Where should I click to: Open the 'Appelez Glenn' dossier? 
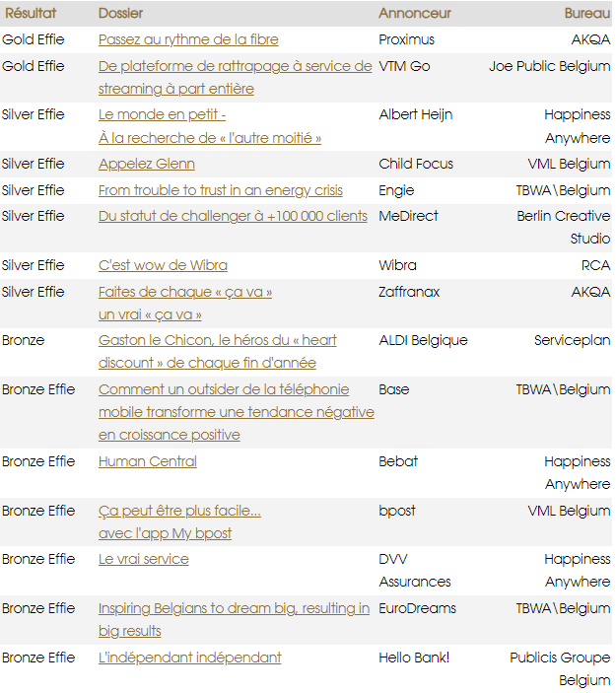pyautogui.click(x=146, y=164)
